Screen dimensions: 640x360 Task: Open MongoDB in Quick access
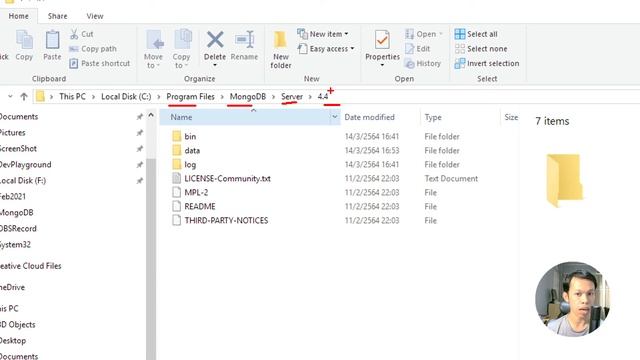[17, 213]
